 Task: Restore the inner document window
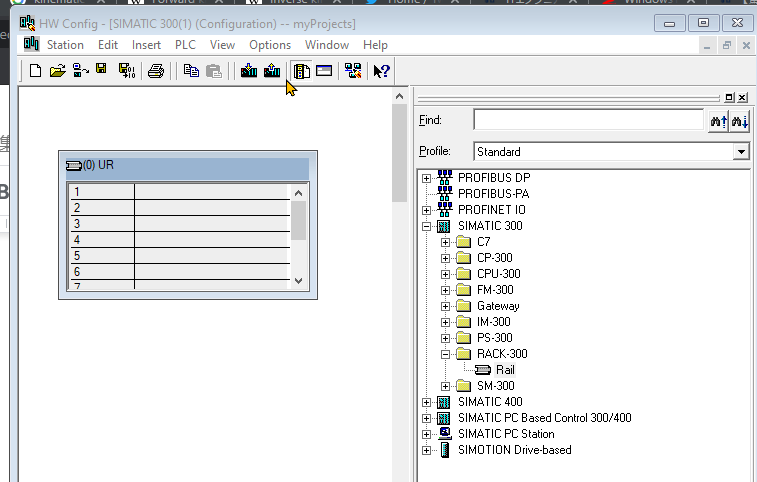click(727, 46)
